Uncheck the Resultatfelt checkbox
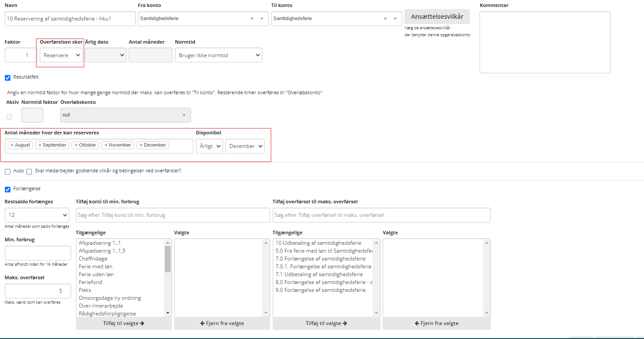Screen dimensions: 644x339 click(7, 78)
